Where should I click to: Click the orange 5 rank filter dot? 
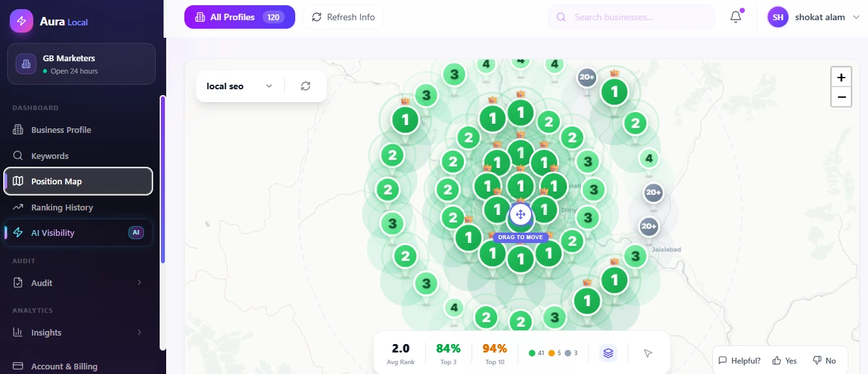click(551, 353)
